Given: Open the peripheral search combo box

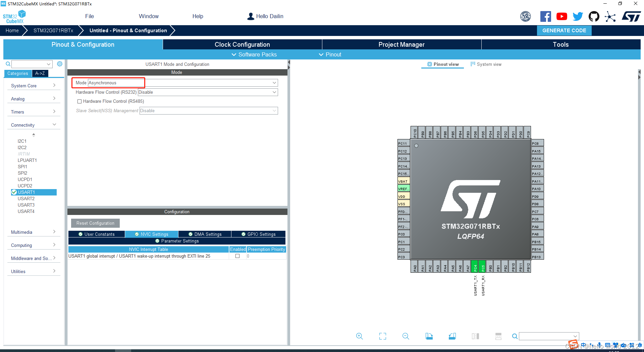Looking at the screenshot, I should click(x=32, y=64).
